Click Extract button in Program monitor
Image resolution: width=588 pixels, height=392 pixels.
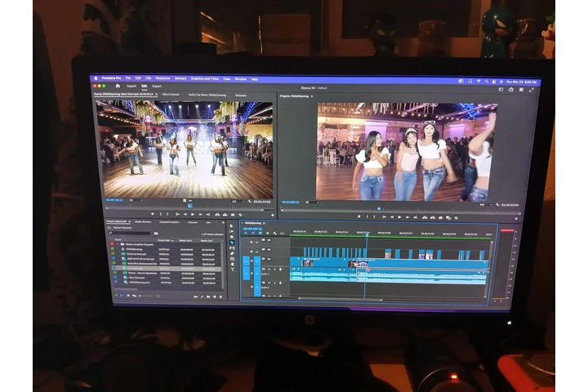pyautogui.click(x=433, y=217)
